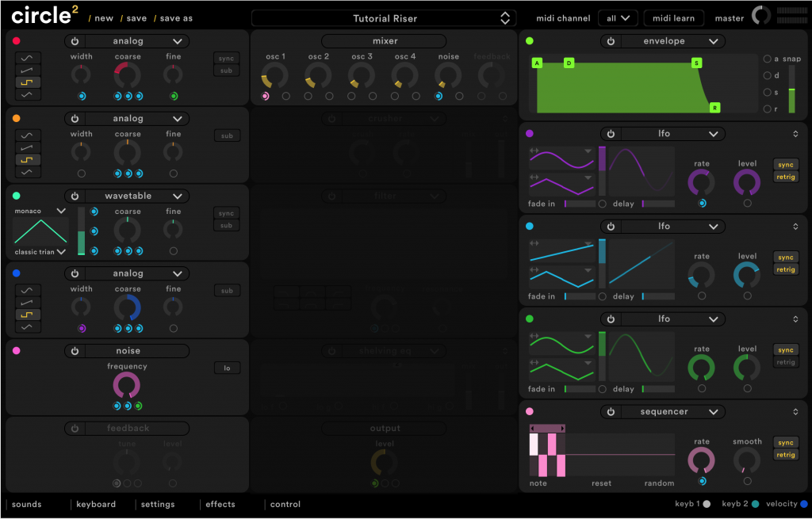
Task: Click the sync button of oscillator 1
Action: [226, 59]
